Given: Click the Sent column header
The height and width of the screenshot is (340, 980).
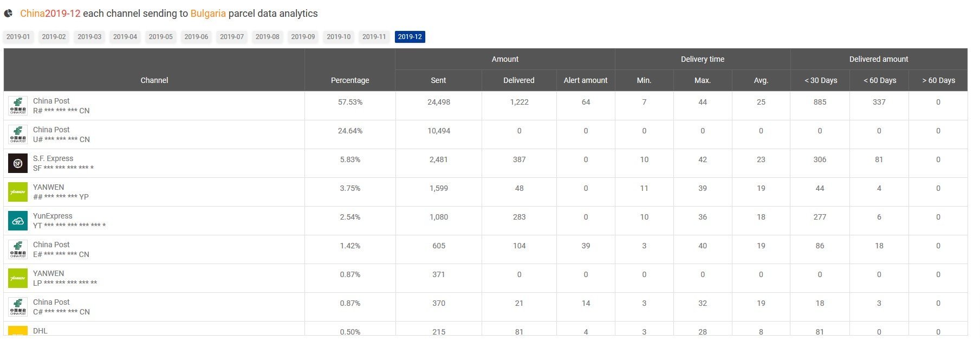Looking at the screenshot, I should coord(438,80).
